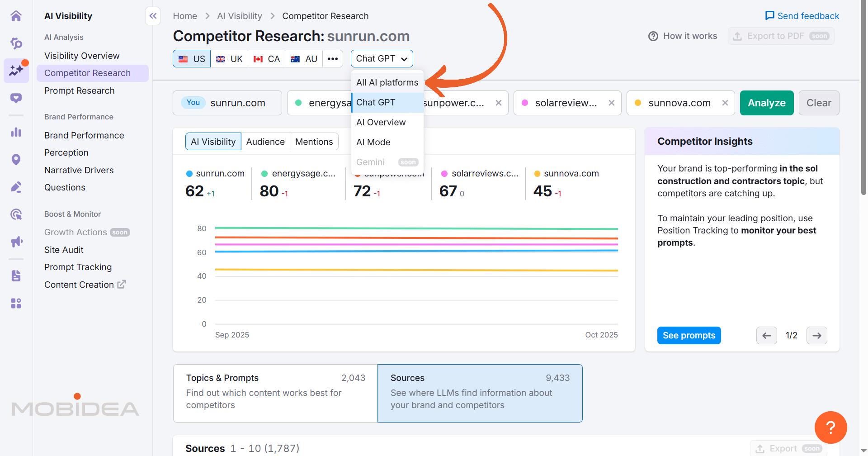Switch to the Audience tab
The height and width of the screenshot is (456, 868).
265,141
